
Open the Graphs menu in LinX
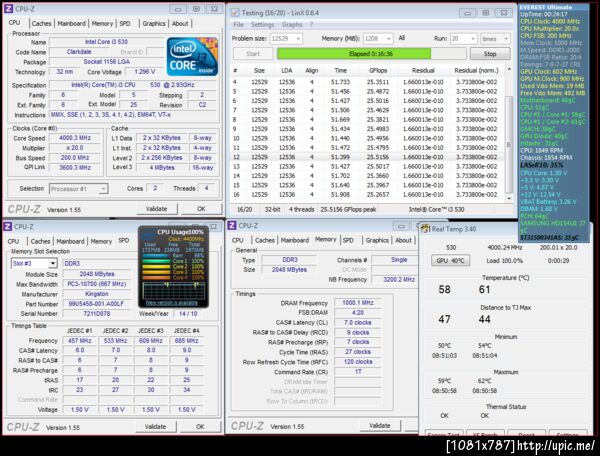[x=292, y=24]
